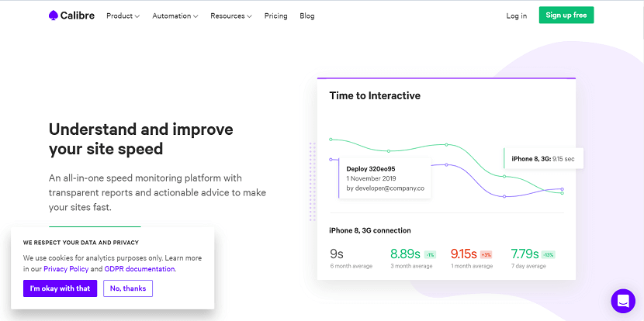The image size is (644, 321).
Task: Decline cookies with No, thanks button
Action: coord(128,288)
